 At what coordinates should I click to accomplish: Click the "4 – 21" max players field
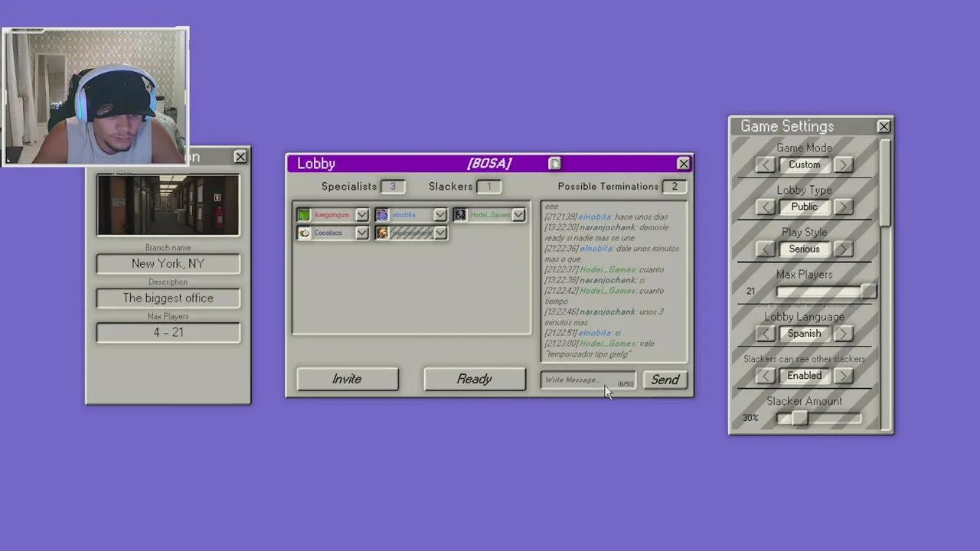coord(168,333)
